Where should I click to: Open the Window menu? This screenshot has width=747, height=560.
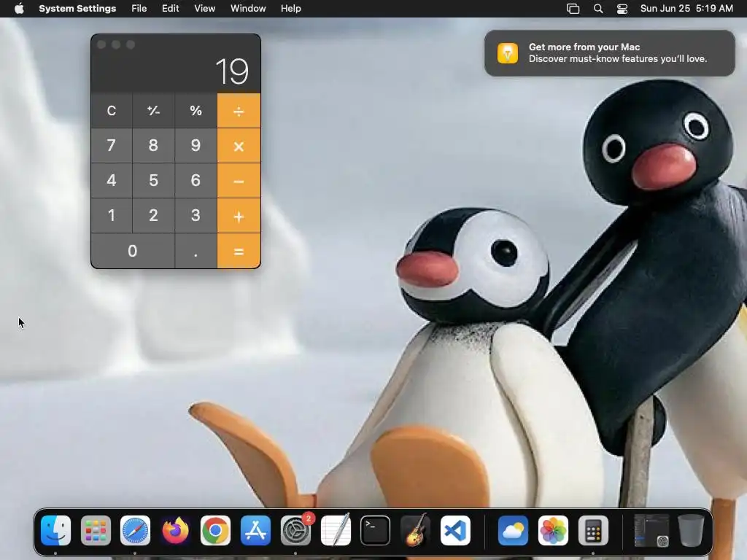pyautogui.click(x=248, y=9)
